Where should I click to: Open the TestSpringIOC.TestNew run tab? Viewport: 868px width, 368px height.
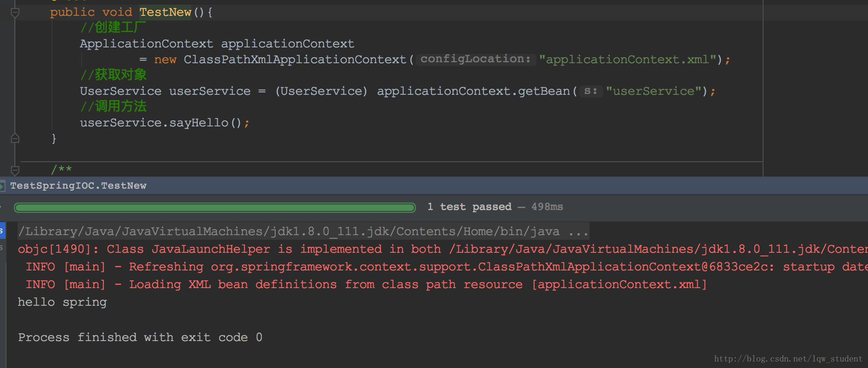pyautogui.click(x=78, y=186)
